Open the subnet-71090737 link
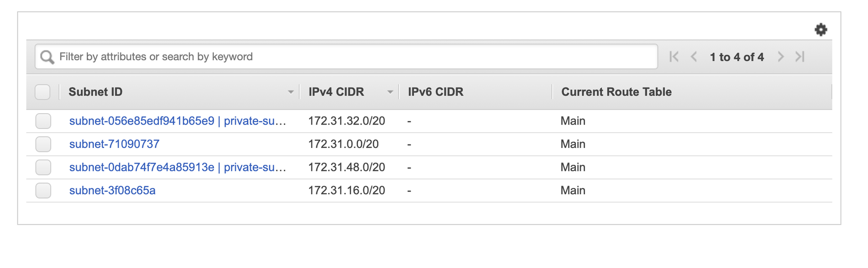Viewport: 868px width, 268px height. (114, 144)
